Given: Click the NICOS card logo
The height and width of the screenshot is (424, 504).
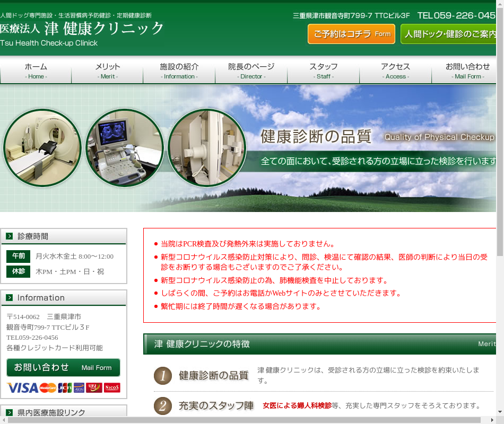Looking at the screenshot, I should (x=112, y=387).
